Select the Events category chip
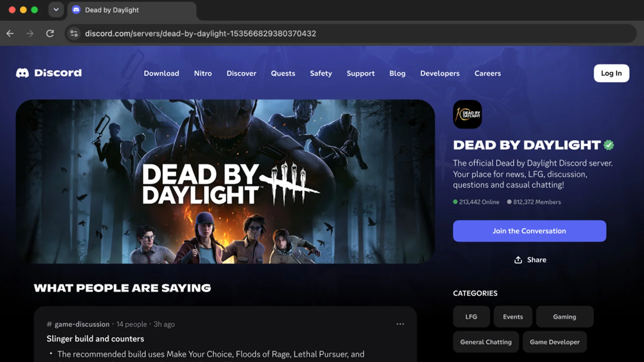The height and width of the screenshot is (362, 644). click(x=513, y=317)
